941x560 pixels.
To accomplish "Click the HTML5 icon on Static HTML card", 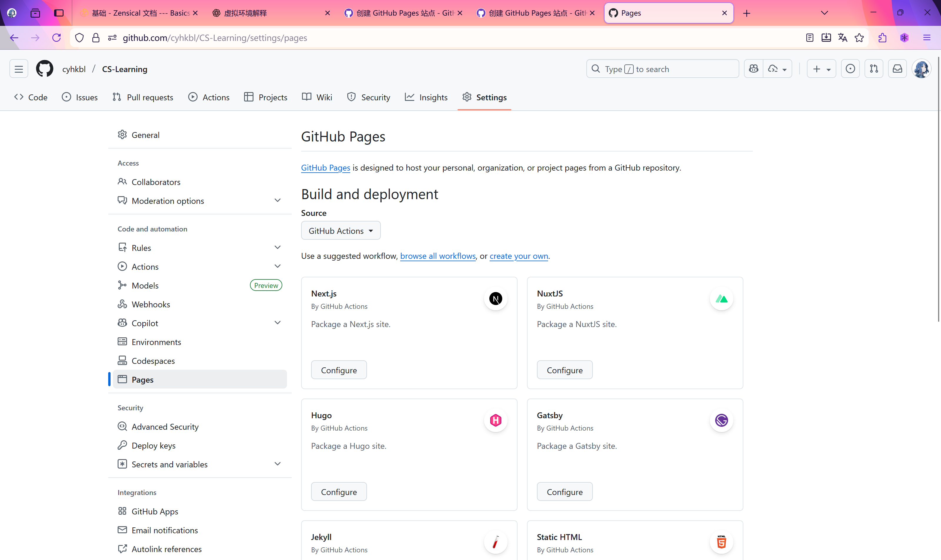I will (721, 542).
